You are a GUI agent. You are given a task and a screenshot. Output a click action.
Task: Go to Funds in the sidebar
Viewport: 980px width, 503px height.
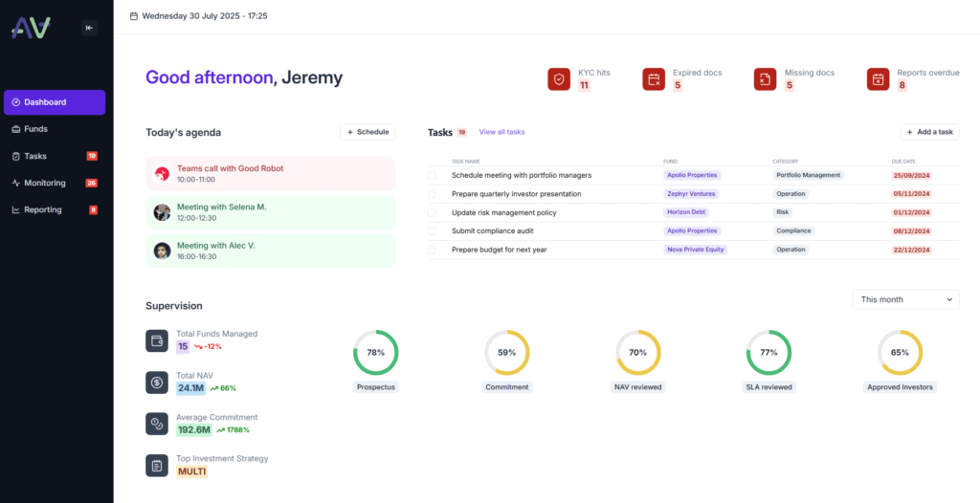pos(35,129)
